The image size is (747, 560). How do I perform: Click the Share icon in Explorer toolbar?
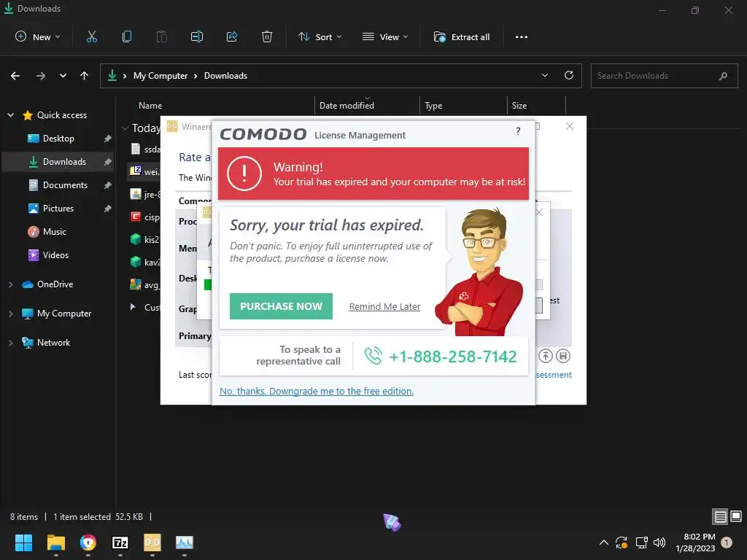232,36
